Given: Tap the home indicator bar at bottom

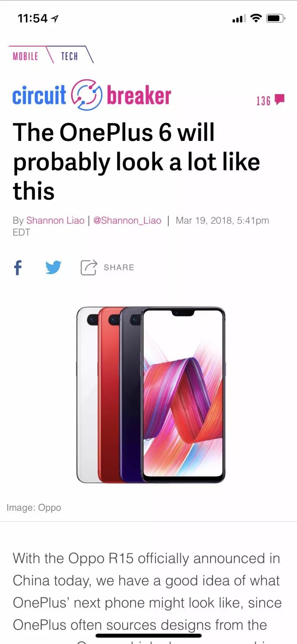Looking at the screenshot, I should click(148, 635).
